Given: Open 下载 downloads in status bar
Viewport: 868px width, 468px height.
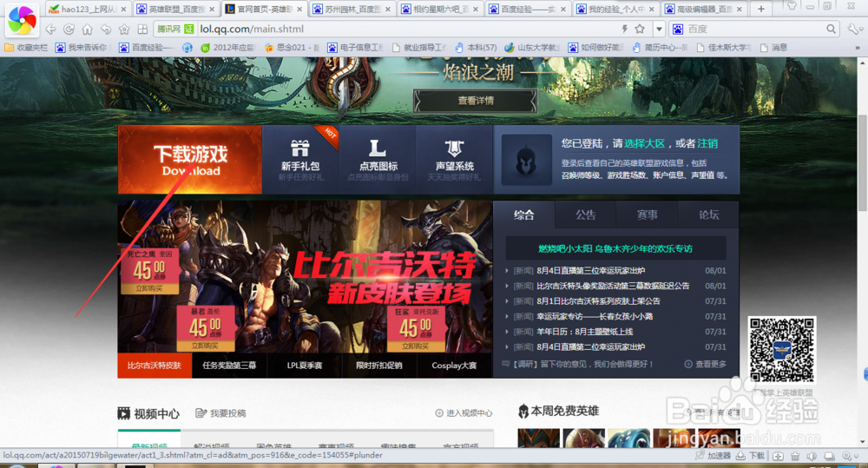Looking at the screenshot, I should click(750, 456).
